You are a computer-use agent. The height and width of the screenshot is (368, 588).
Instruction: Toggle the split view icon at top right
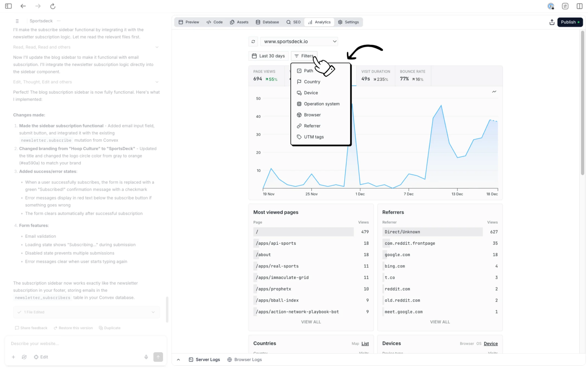pyautogui.click(x=580, y=6)
